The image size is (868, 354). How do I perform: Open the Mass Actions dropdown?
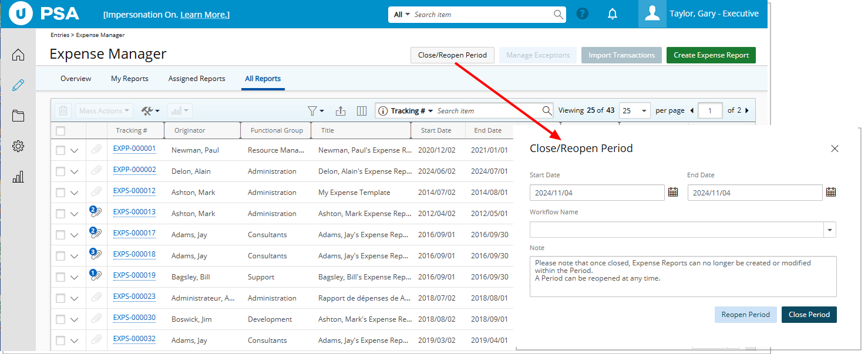tap(104, 110)
